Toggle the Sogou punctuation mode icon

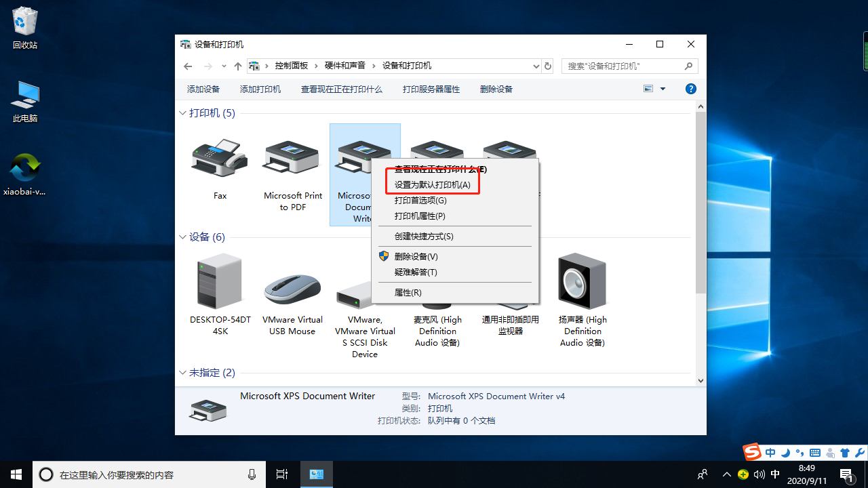pos(800,453)
